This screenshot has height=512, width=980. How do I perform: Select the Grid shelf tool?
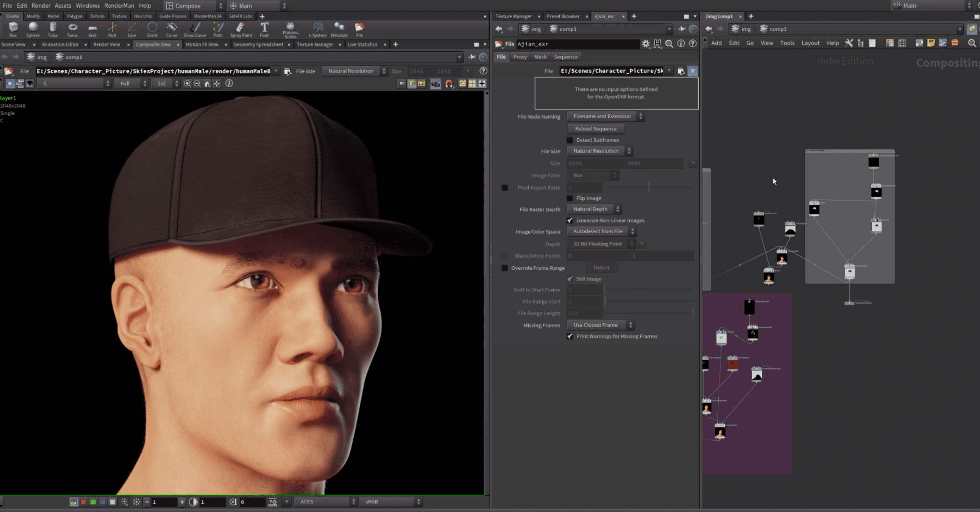(x=92, y=30)
